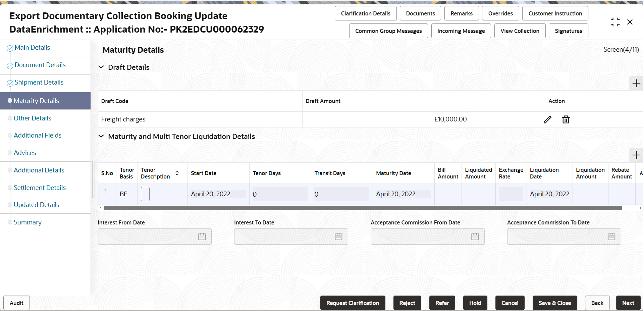The image size is (644, 311).
Task: Go to Settlement Details step
Action: (40, 188)
